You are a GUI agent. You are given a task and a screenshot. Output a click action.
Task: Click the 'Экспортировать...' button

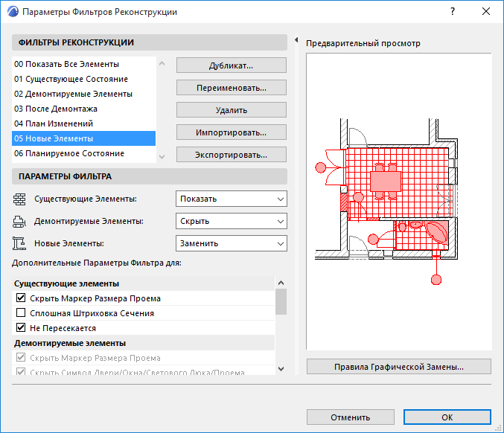pos(231,155)
